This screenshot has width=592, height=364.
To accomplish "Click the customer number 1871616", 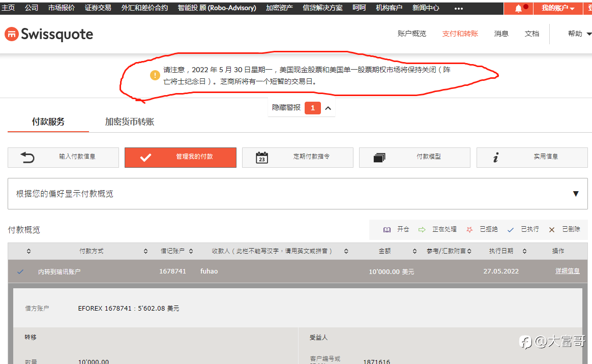I will click(x=377, y=361).
